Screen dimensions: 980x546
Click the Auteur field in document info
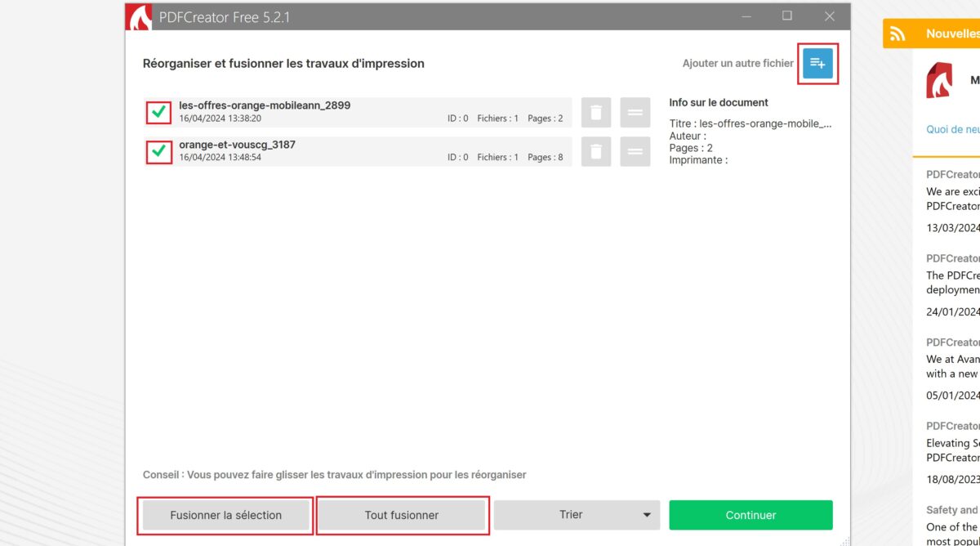pyautogui.click(x=688, y=136)
